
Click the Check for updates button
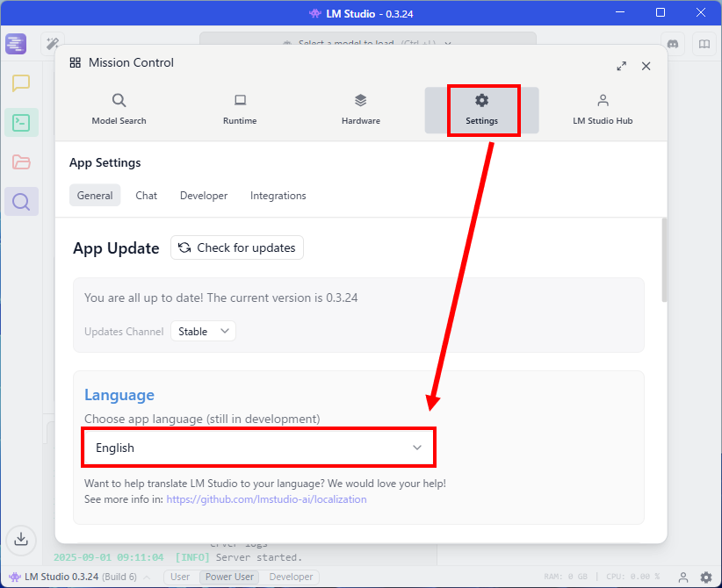coord(237,248)
